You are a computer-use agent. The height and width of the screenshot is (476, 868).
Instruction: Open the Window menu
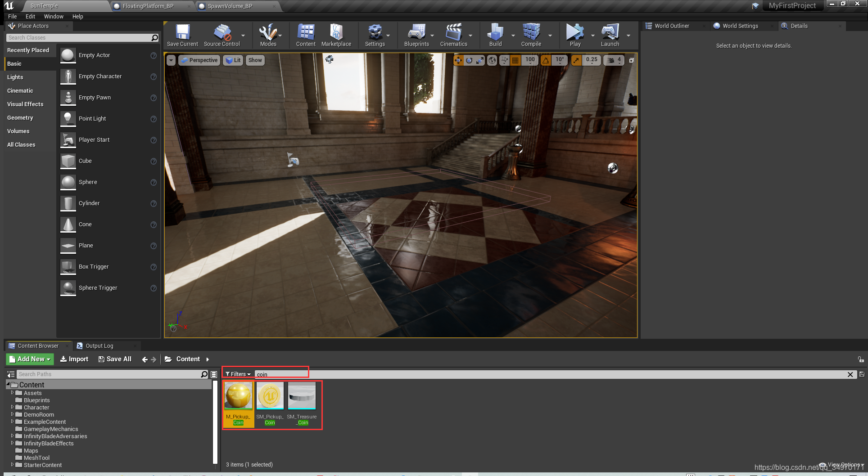pos(54,17)
